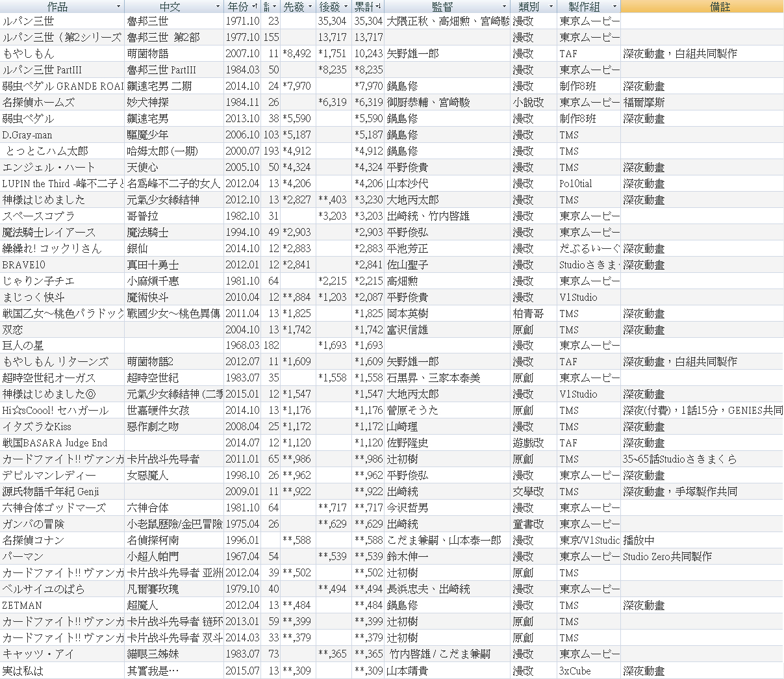Select the 名偵探柯南 cell

tap(174, 540)
